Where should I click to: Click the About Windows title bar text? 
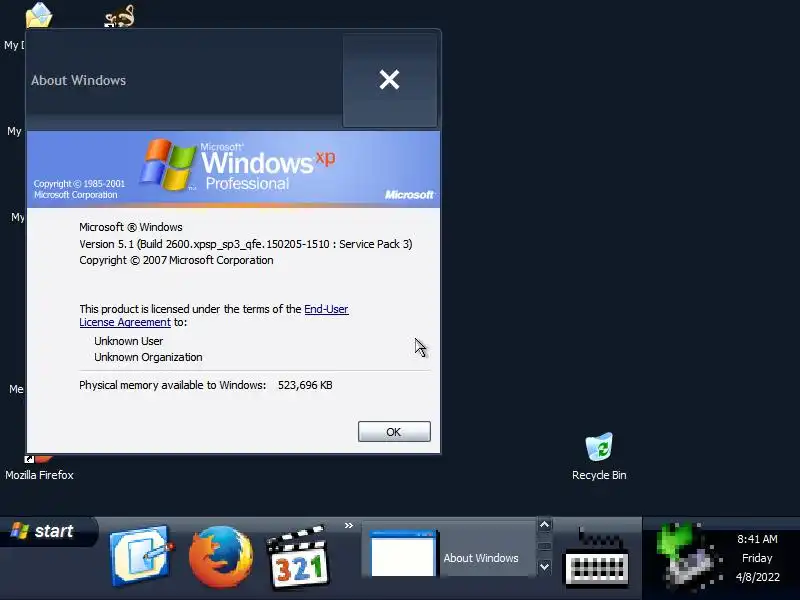point(78,80)
